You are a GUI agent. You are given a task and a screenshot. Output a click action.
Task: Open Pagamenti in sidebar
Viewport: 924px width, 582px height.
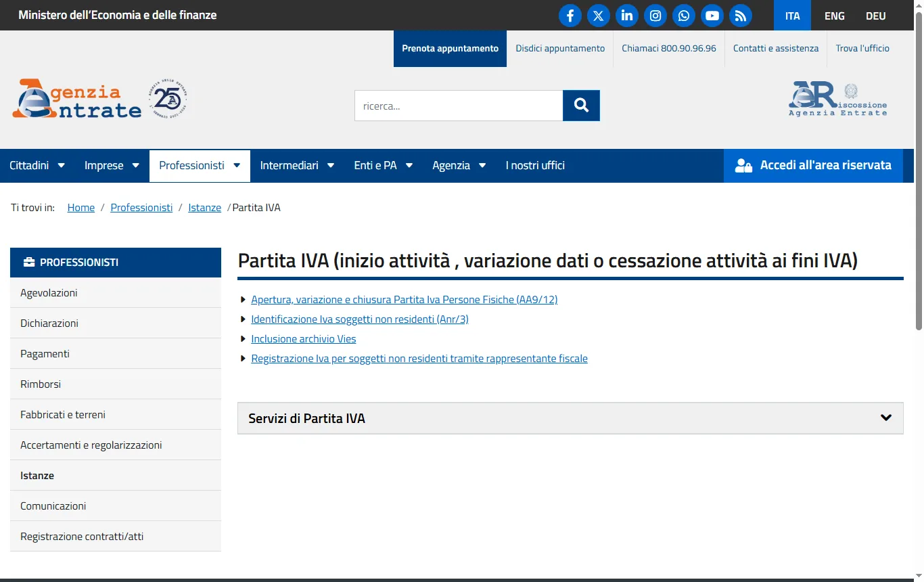coord(116,354)
